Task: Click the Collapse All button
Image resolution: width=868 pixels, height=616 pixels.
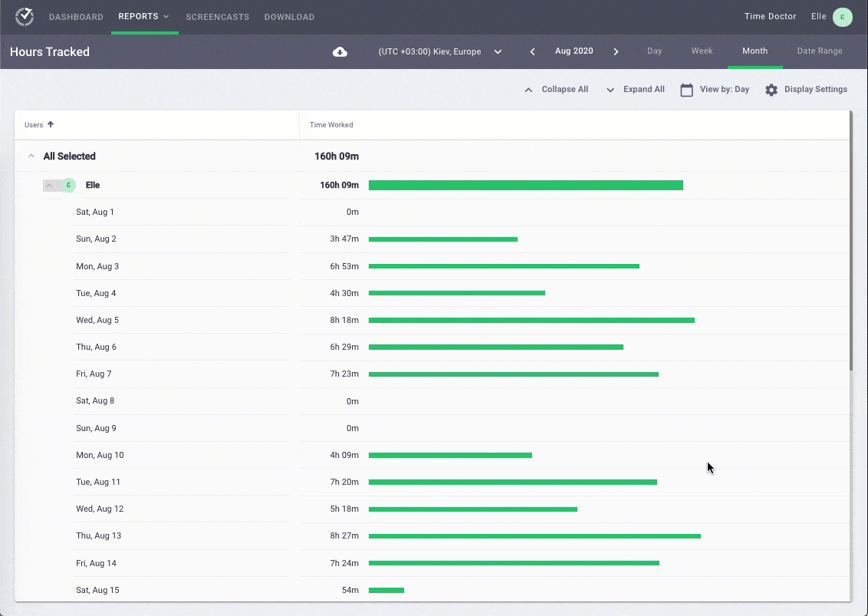Action: click(556, 90)
